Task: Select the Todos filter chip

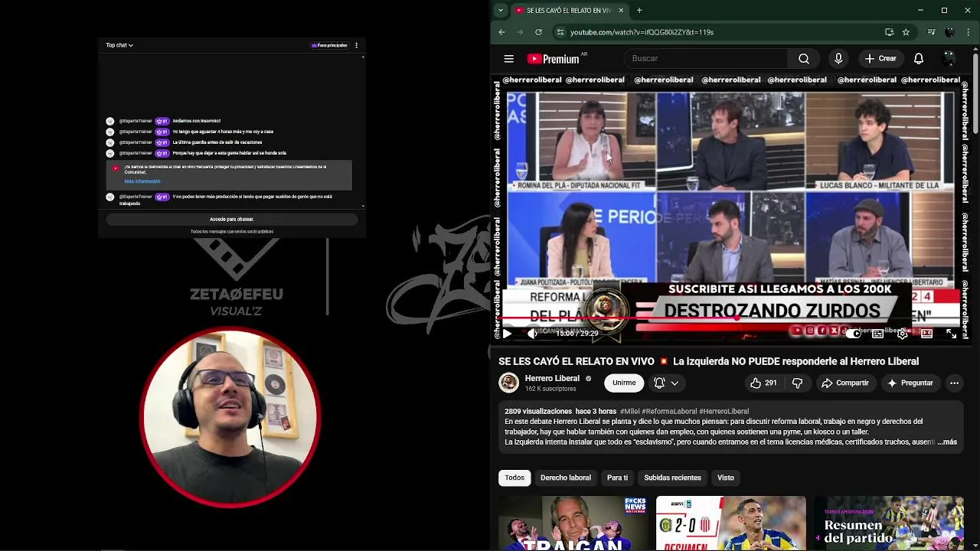Action: 514,478
